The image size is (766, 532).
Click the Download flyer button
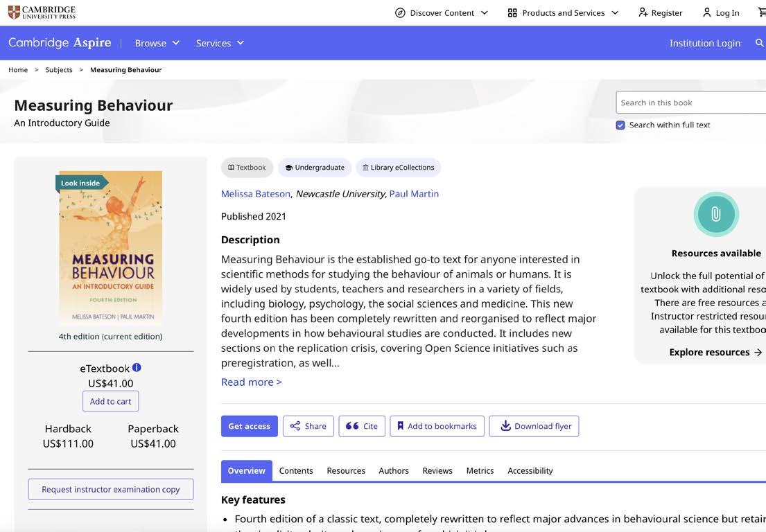coord(534,426)
